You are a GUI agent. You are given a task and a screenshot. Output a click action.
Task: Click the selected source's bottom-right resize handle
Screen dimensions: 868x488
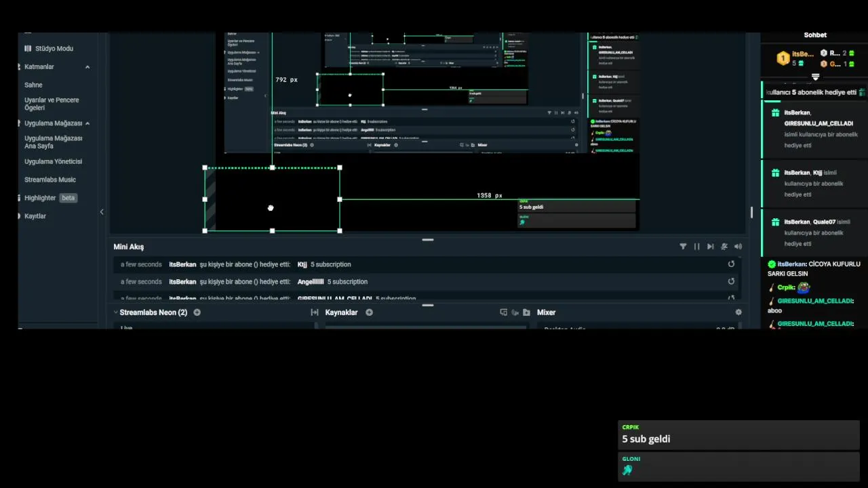point(340,231)
